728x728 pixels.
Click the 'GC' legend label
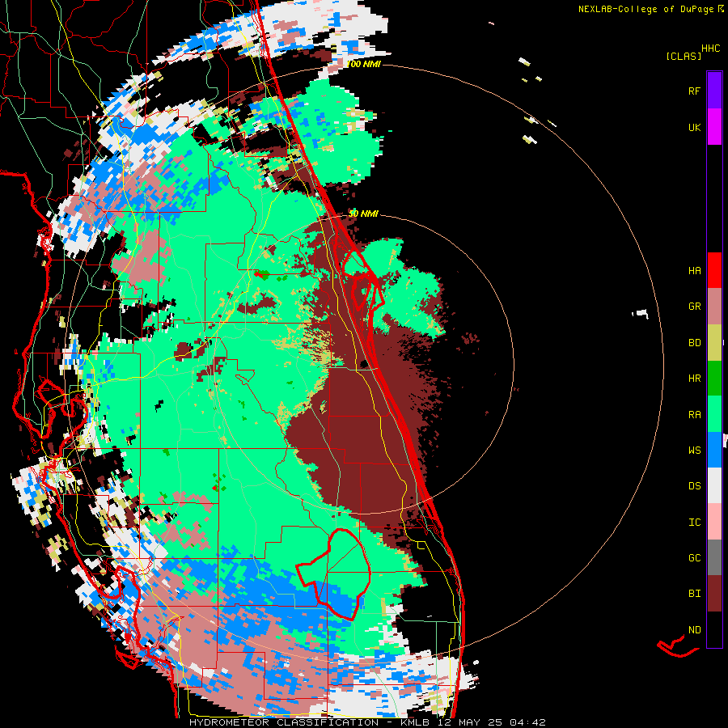click(x=694, y=558)
